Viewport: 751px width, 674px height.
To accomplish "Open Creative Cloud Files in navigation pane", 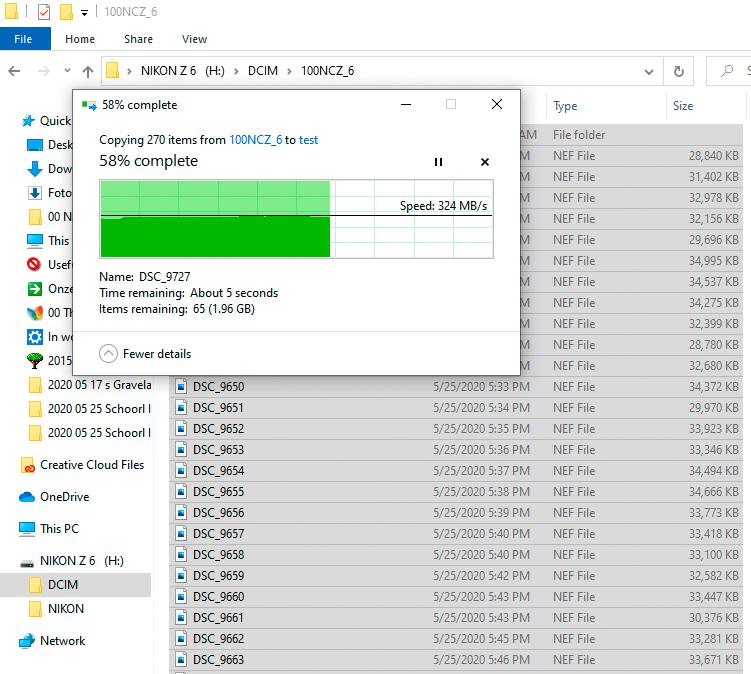I will point(82,465).
